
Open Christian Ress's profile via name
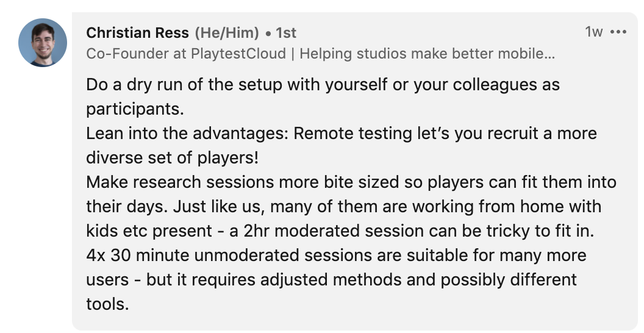point(138,33)
